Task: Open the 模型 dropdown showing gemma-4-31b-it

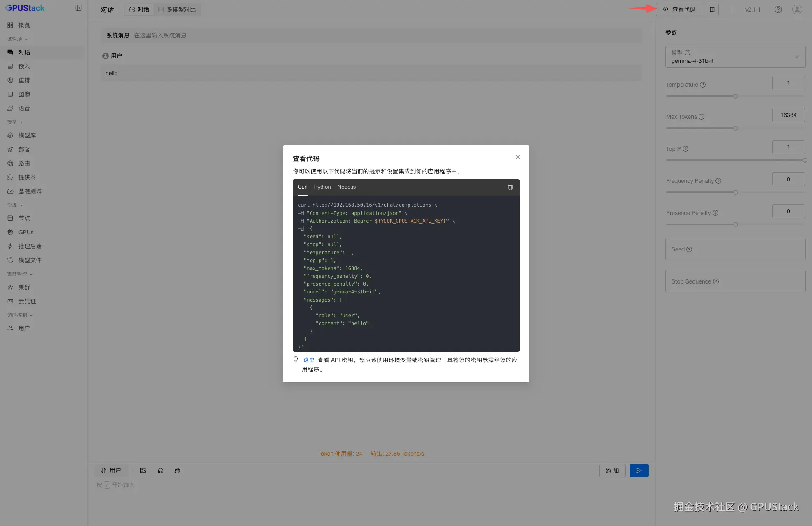Action: (x=735, y=57)
